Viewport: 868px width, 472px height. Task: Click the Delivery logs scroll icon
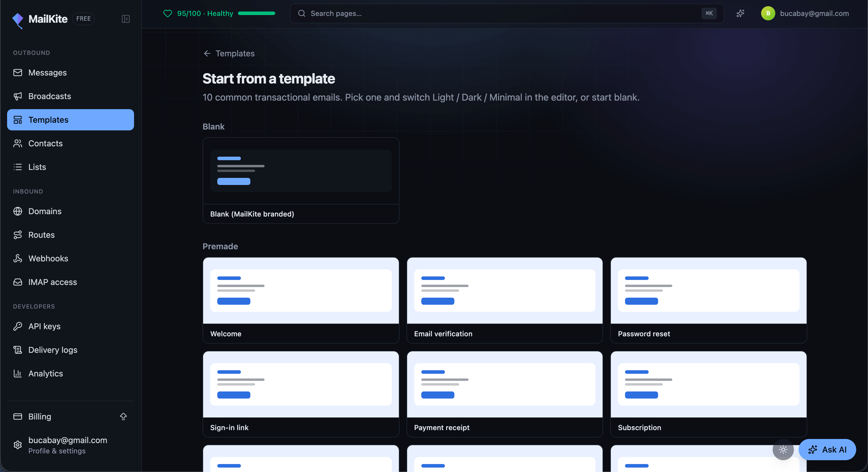point(17,350)
